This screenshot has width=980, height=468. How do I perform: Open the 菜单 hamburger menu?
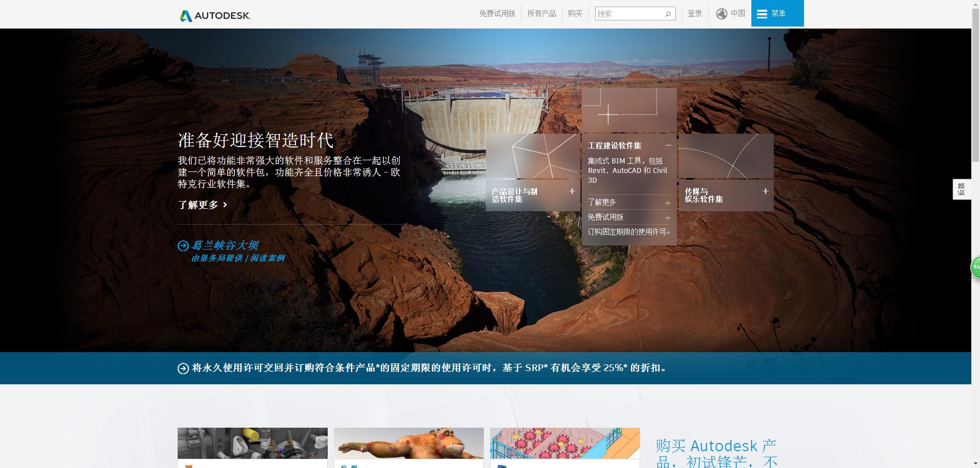point(777,14)
